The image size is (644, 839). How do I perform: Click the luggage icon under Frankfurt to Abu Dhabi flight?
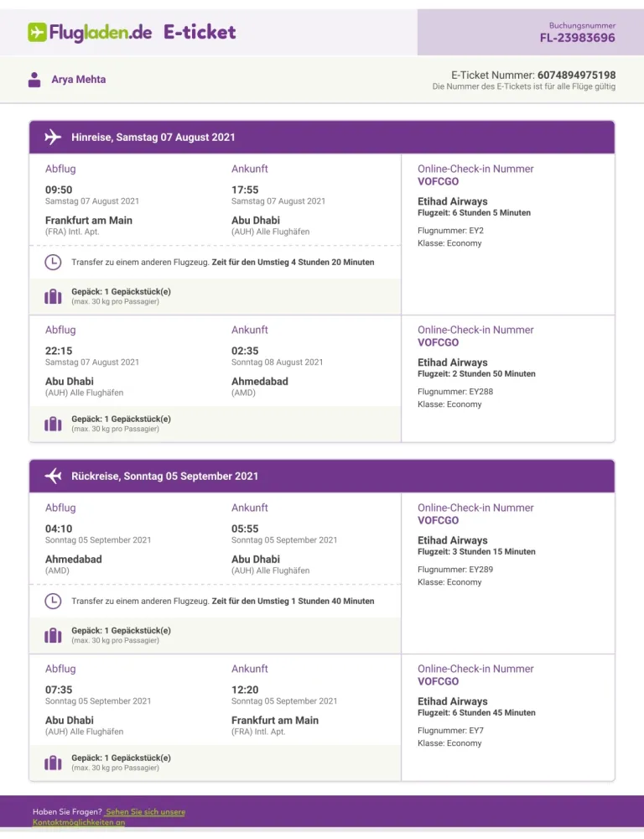click(53, 296)
